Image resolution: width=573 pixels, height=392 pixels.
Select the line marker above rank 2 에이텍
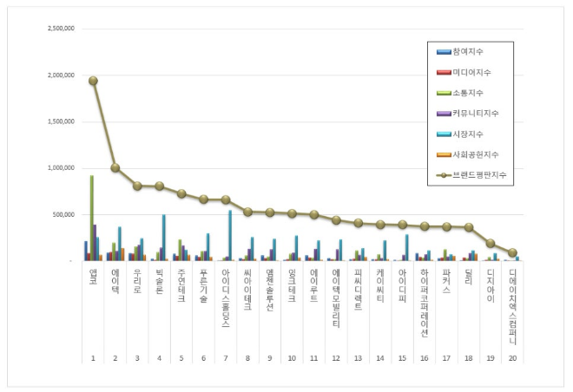point(115,167)
